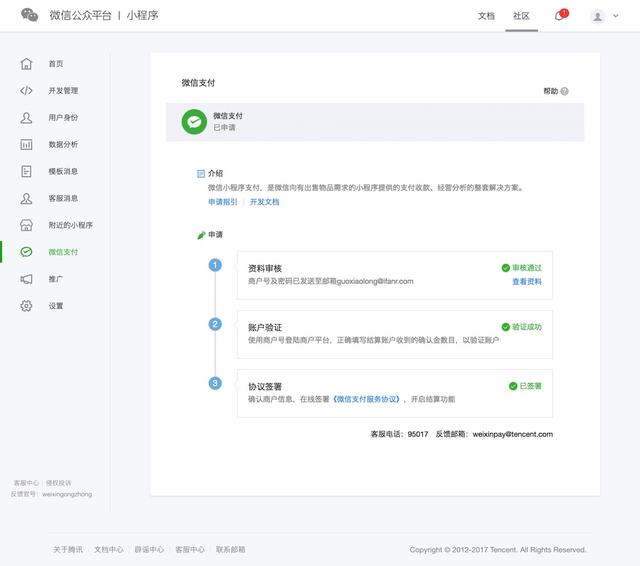Click the 客服电话 95017 text

pos(399,435)
